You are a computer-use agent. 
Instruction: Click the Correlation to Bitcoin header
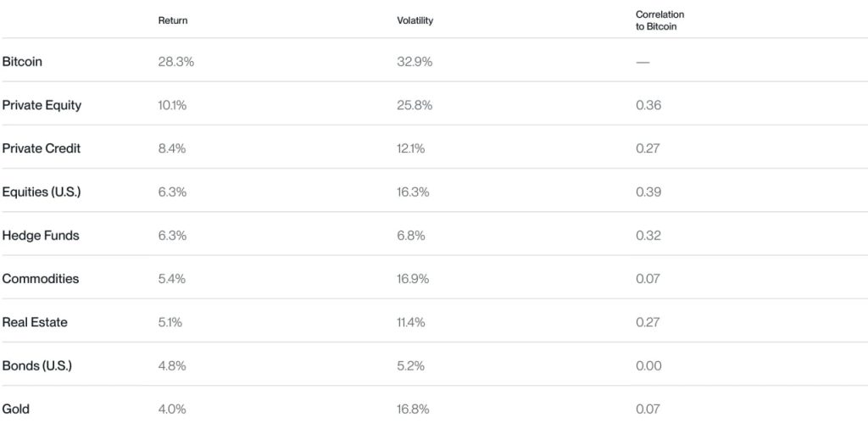(x=659, y=20)
